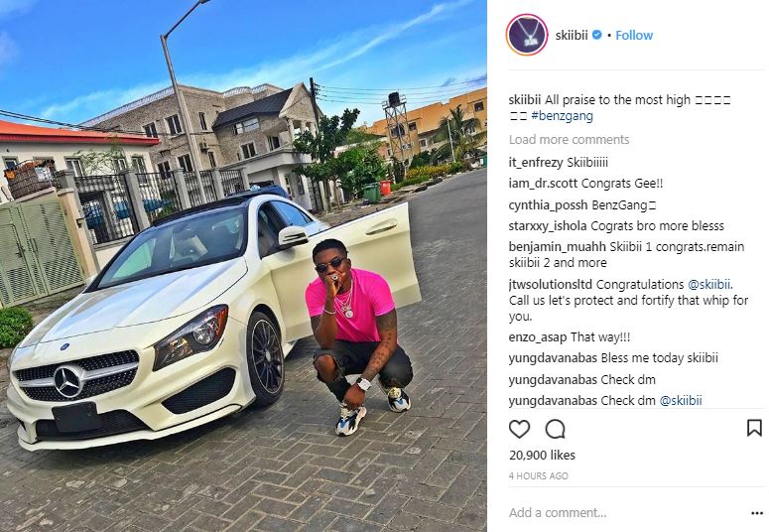View the 20,900 likes list

pyautogui.click(x=542, y=456)
